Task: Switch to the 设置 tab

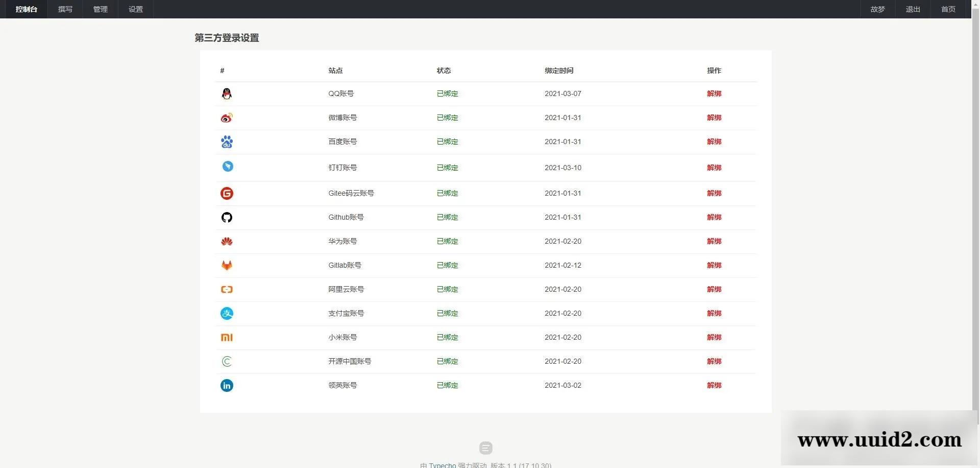Action: coord(135,9)
